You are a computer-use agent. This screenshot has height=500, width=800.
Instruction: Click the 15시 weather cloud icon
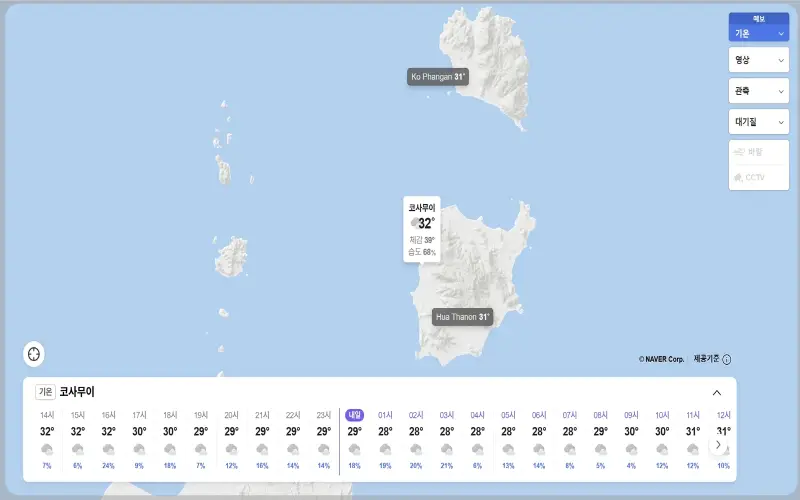coord(78,449)
